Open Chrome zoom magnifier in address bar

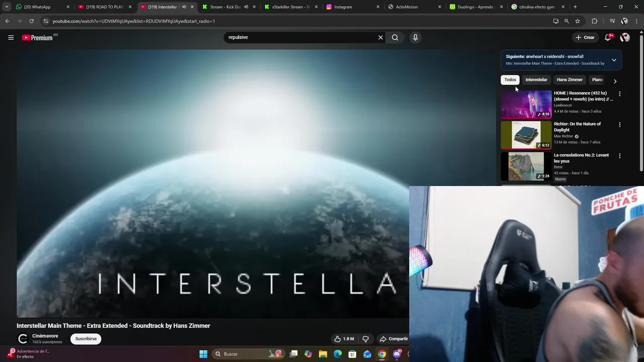pos(567,21)
